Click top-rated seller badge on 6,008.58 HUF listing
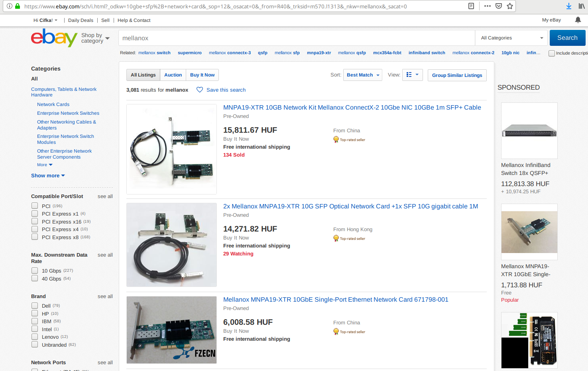 [349, 332]
